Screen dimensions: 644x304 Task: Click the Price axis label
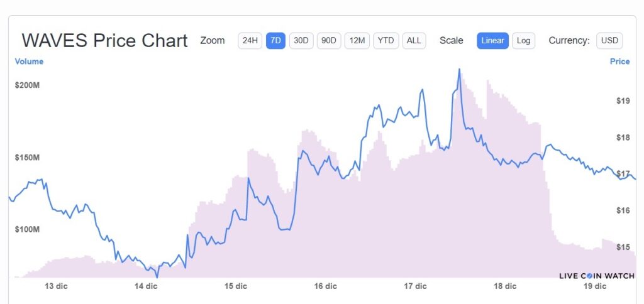click(619, 62)
